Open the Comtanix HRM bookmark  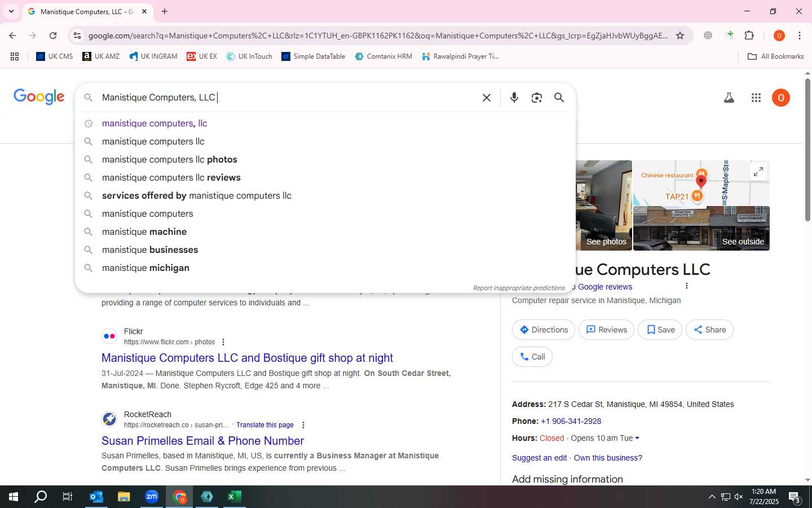tap(383, 56)
